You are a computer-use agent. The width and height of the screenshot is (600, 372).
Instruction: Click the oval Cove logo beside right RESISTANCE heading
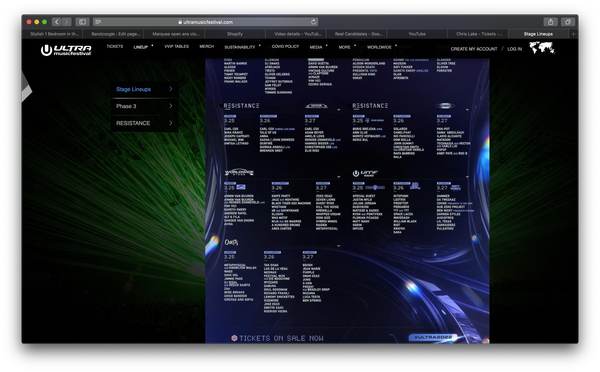coord(445,106)
